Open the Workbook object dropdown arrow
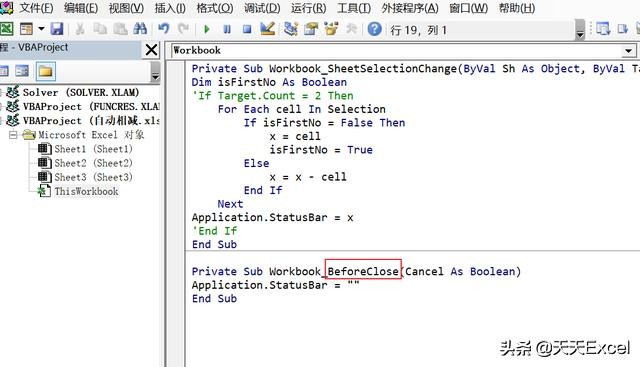This screenshot has width=640, height=367. (629, 51)
